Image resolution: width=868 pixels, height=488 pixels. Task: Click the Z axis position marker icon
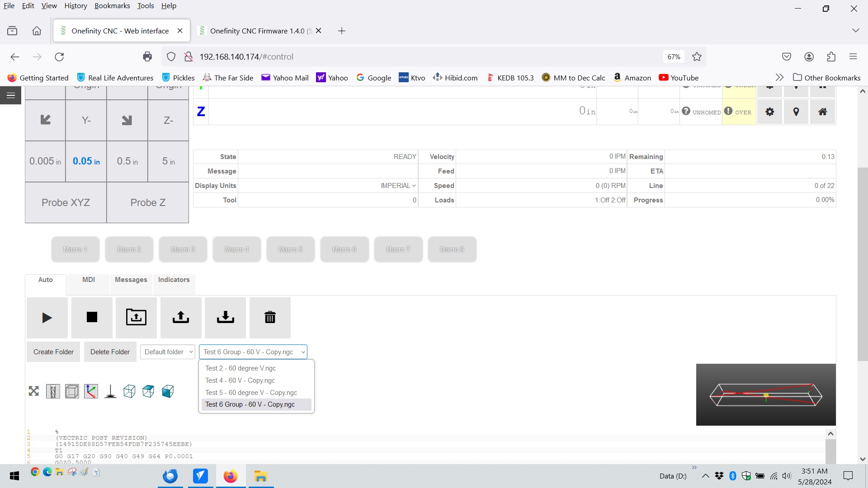[x=796, y=112]
